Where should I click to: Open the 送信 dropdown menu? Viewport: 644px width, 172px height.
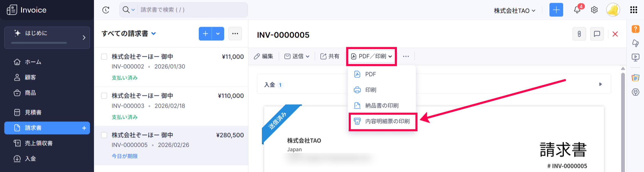297,56
